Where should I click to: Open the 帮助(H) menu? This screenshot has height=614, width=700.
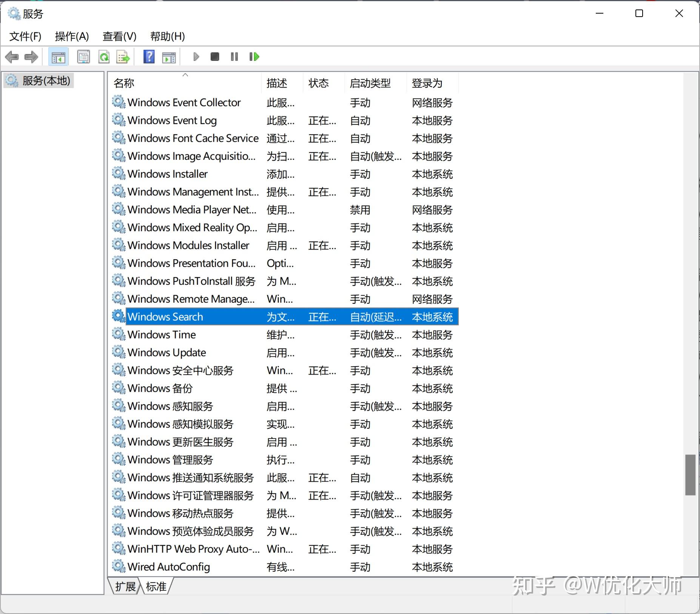tap(167, 36)
